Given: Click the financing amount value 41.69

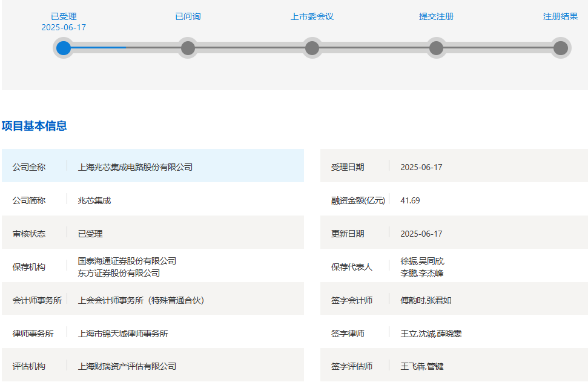Looking at the screenshot, I should (410, 200).
